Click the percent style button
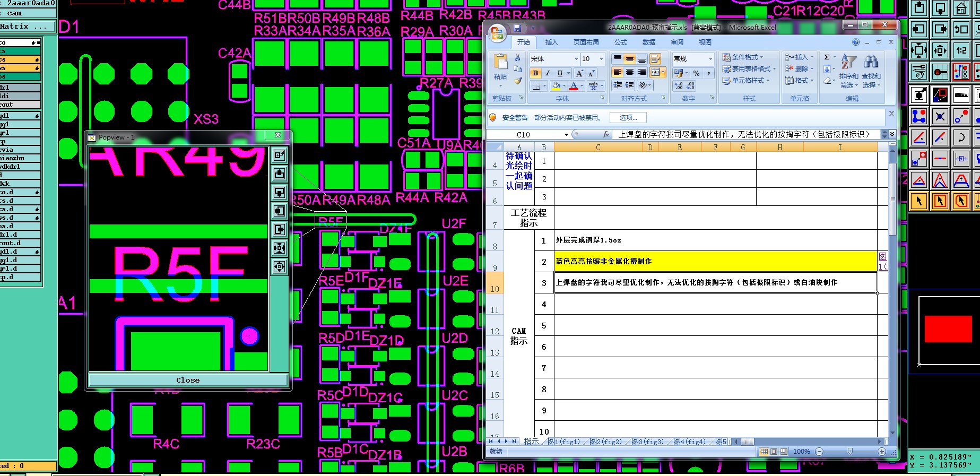Viewport: 980px width, 476px height. point(696,73)
